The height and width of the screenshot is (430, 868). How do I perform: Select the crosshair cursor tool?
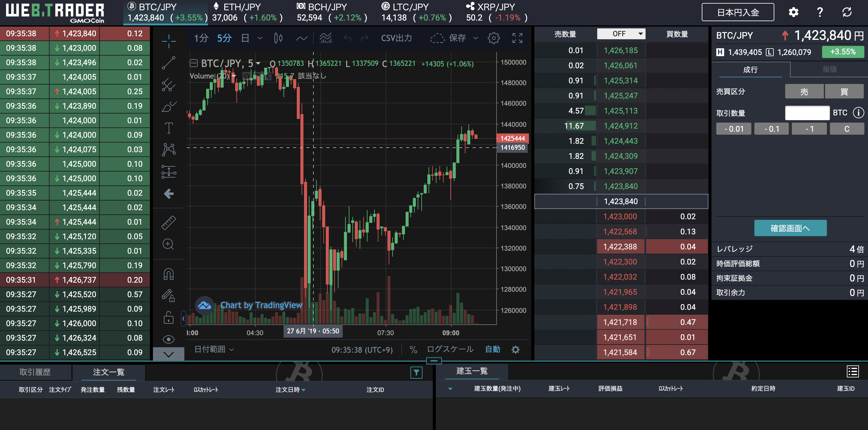[x=169, y=41]
